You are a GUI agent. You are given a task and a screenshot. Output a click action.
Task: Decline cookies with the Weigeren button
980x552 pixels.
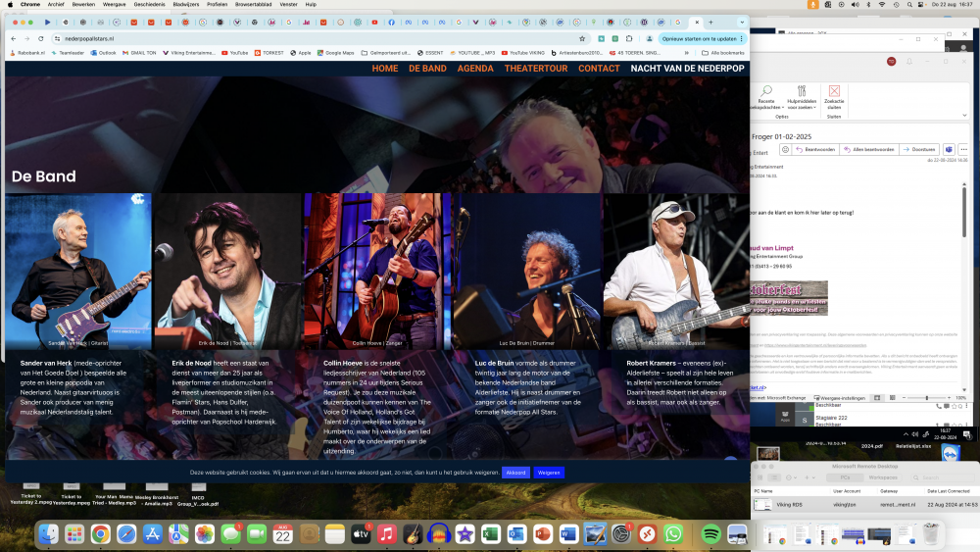tap(549, 473)
